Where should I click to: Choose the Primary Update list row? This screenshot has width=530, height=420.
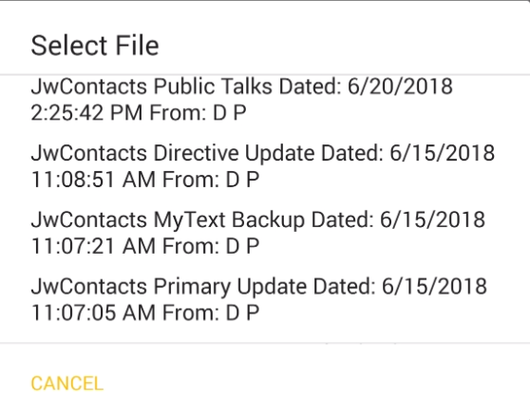click(265, 299)
